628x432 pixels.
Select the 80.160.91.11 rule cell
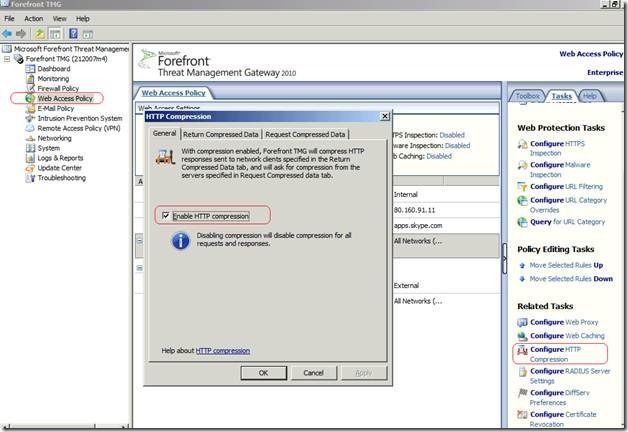coord(415,210)
